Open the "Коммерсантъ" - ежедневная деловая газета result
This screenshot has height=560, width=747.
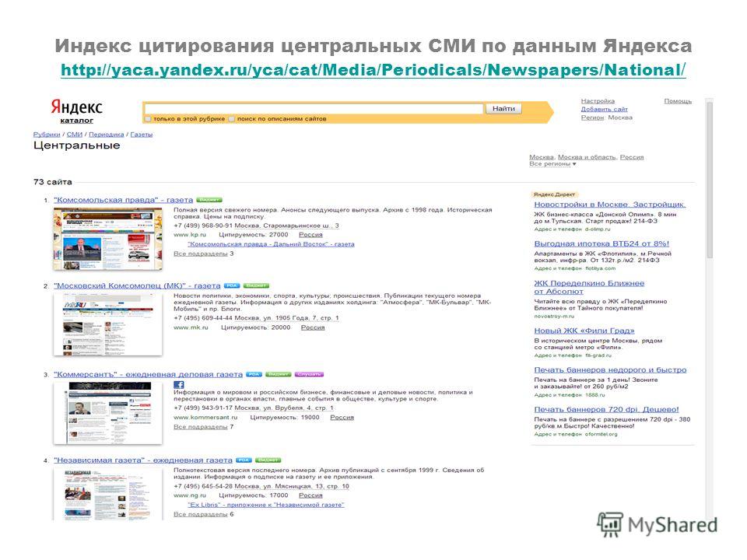pos(148,374)
